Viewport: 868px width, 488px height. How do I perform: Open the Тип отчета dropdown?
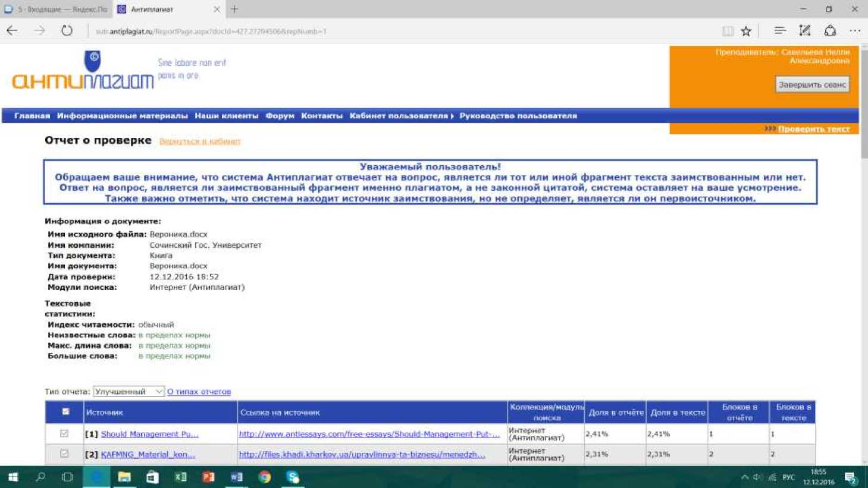[129, 391]
